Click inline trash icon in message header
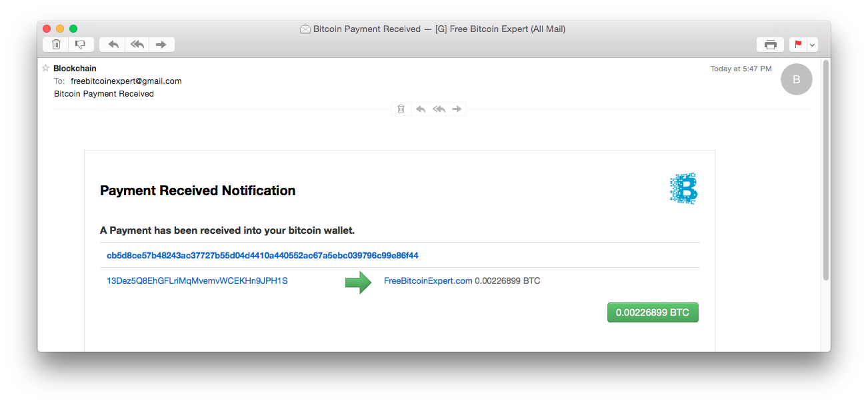Screen dimensions: 868x405 tap(401, 109)
